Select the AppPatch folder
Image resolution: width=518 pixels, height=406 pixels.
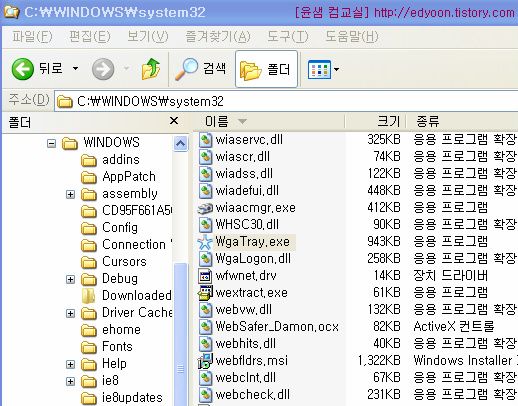coord(129,177)
